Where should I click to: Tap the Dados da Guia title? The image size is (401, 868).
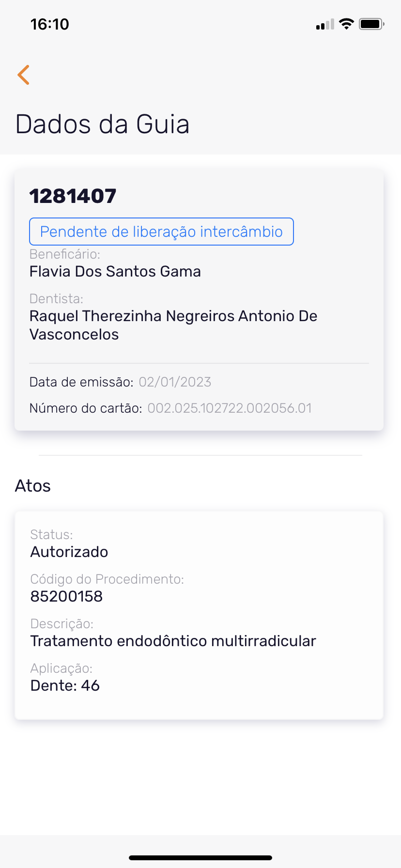pos(102,124)
